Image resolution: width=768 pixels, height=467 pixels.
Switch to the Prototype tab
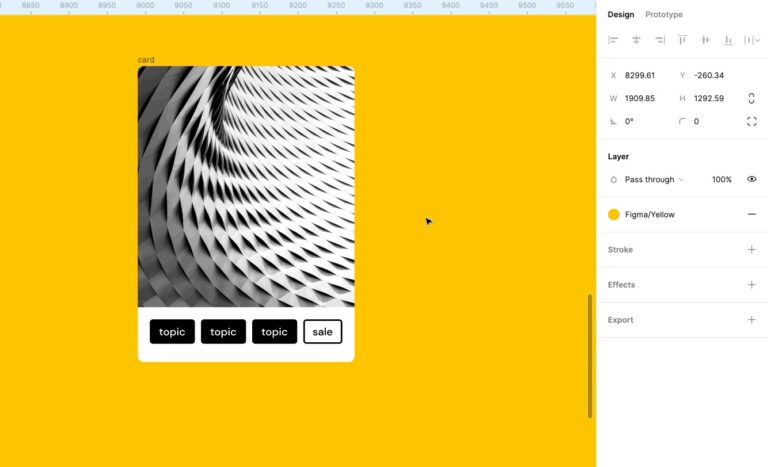(x=664, y=15)
